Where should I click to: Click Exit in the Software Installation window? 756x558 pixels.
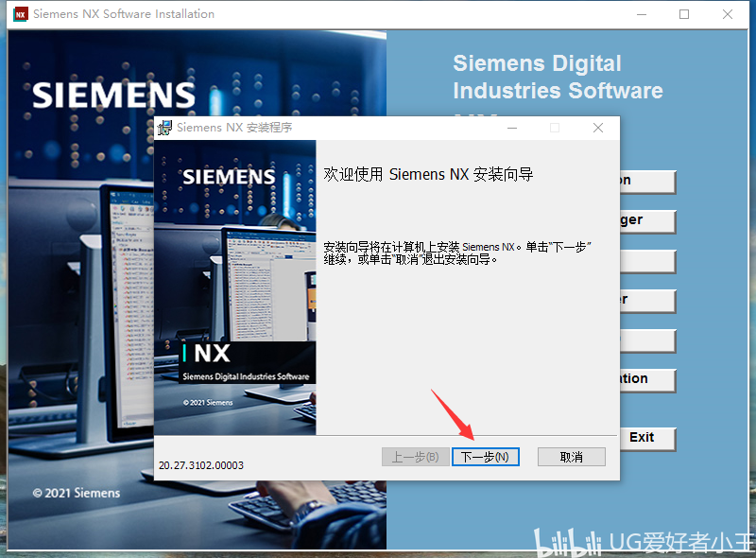pos(647,438)
